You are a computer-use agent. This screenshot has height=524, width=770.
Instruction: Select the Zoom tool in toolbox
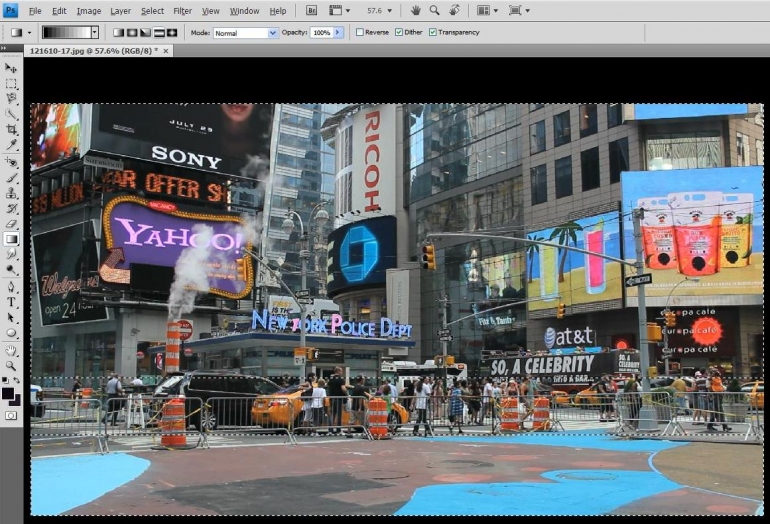pyautogui.click(x=11, y=366)
